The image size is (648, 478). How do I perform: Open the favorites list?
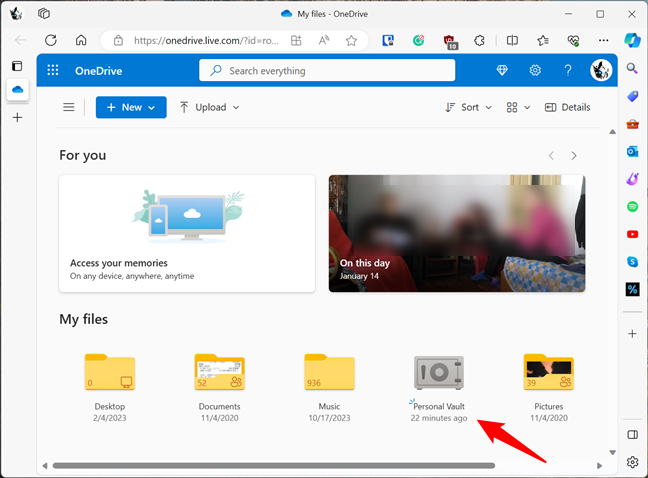(543, 40)
